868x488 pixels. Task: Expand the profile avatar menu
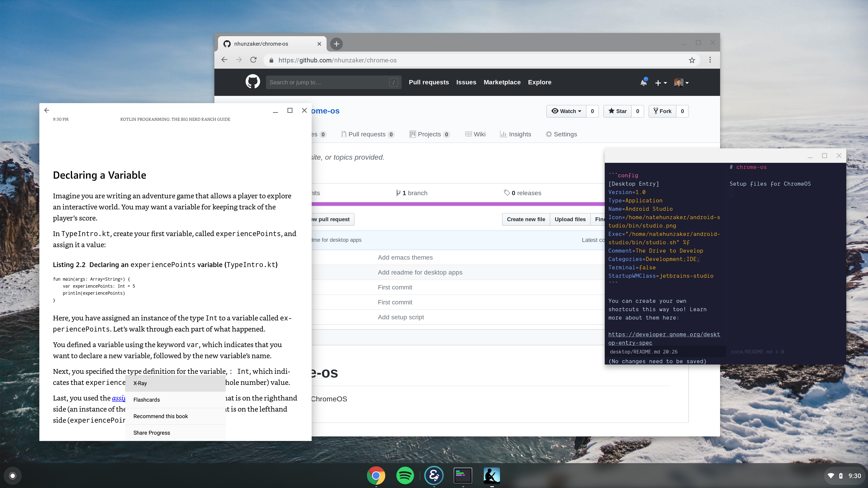(x=681, y=83)
